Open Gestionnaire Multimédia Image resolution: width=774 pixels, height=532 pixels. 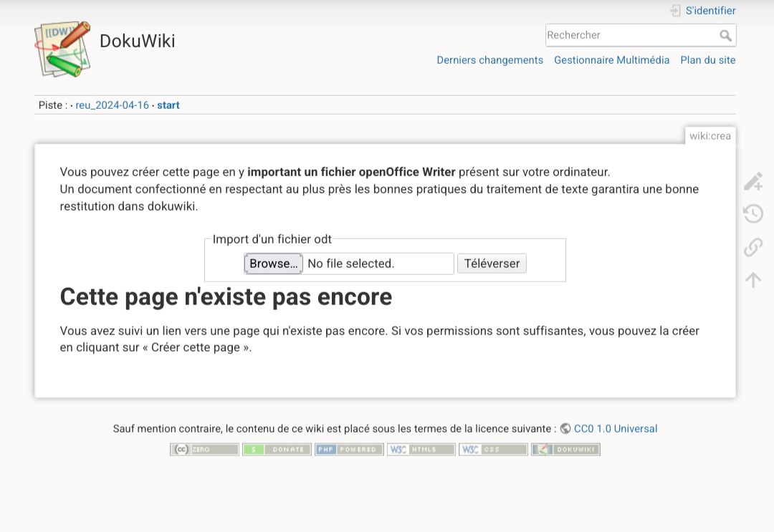pos(611,60)
